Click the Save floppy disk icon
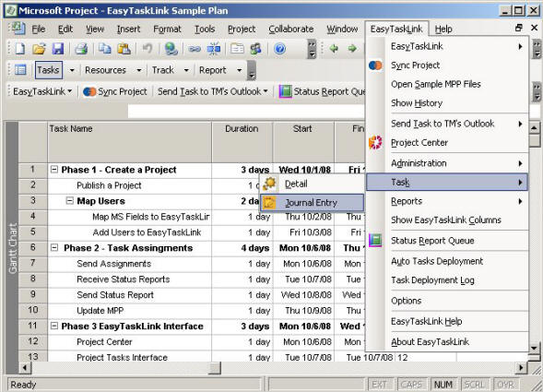 (58, 49)
